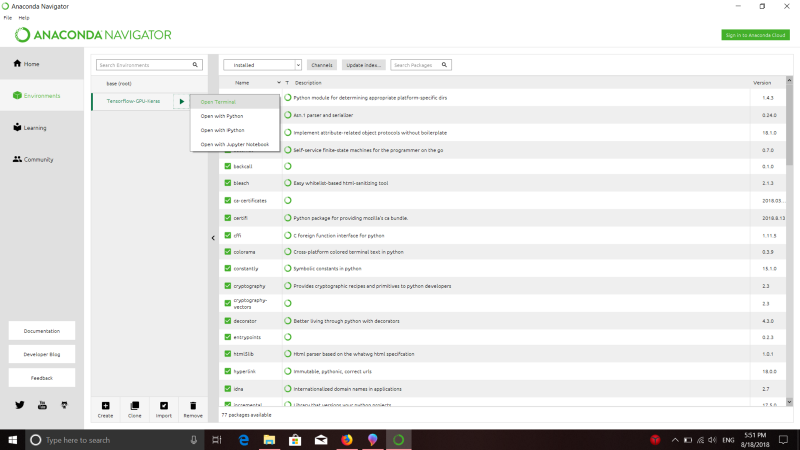The width and height of the screenshot is (800, 450).
Task: Open the Twitter link icon
Action: point(19,405)
